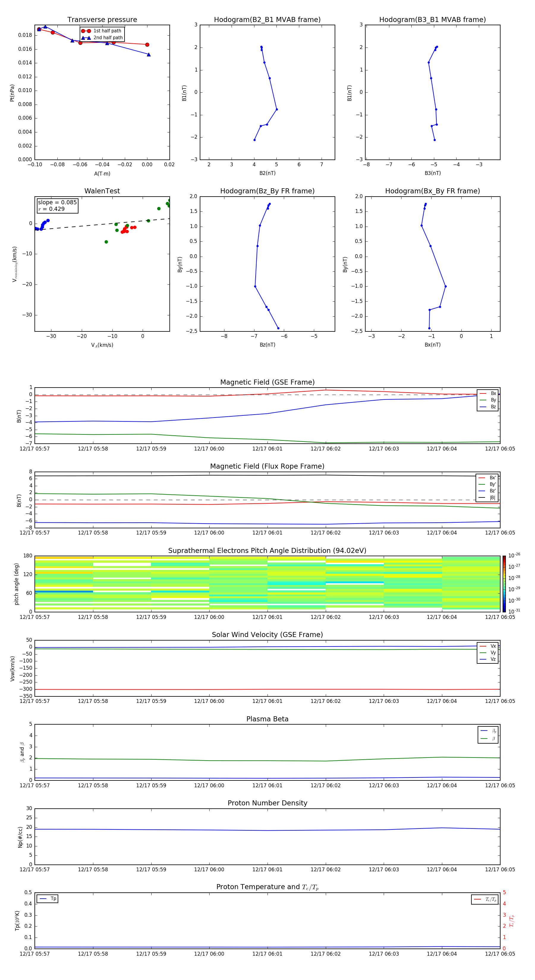Click the "Bx(nT)" axis label under Bx_By hodogram
535x980 pixels.
click(x=432, y=345)
